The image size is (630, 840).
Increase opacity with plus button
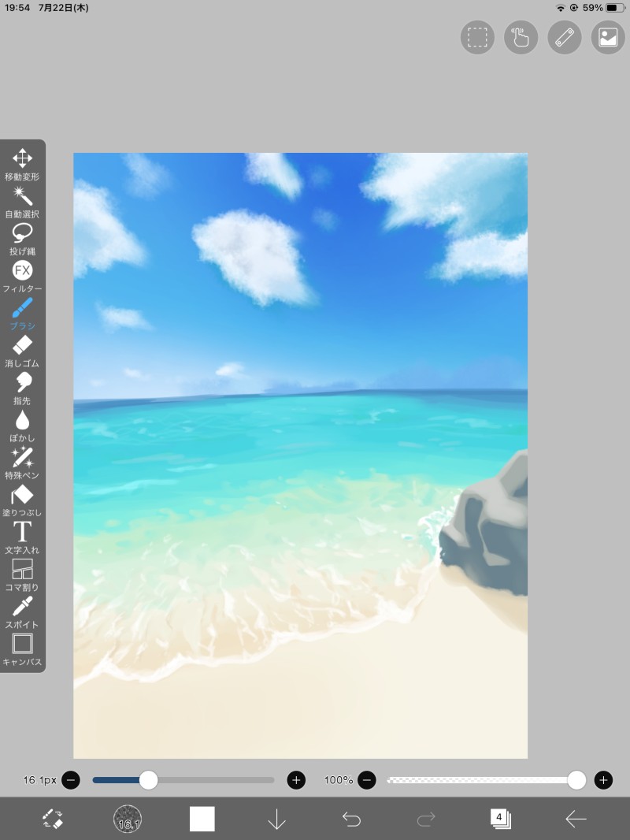(x=604, y=780)
